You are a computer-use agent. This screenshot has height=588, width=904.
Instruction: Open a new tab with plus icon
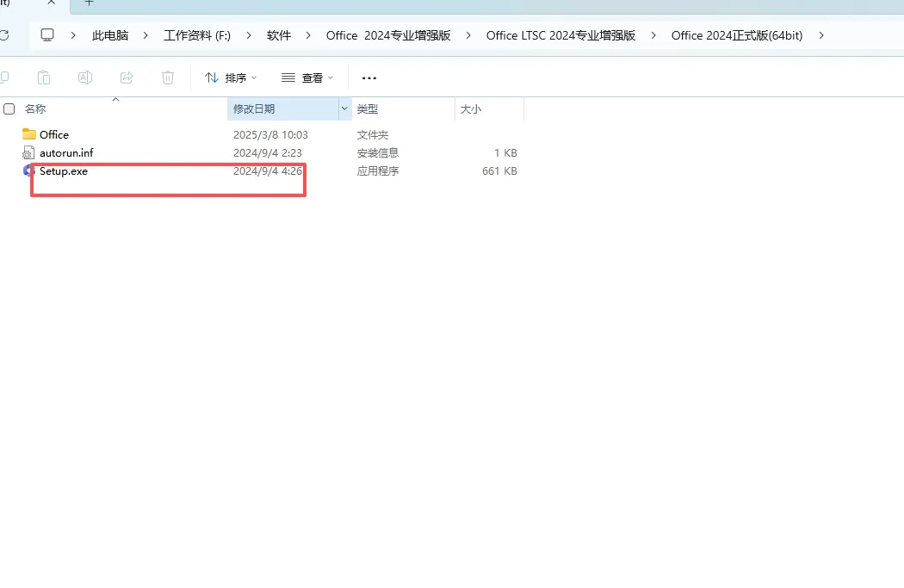point(89,3)
